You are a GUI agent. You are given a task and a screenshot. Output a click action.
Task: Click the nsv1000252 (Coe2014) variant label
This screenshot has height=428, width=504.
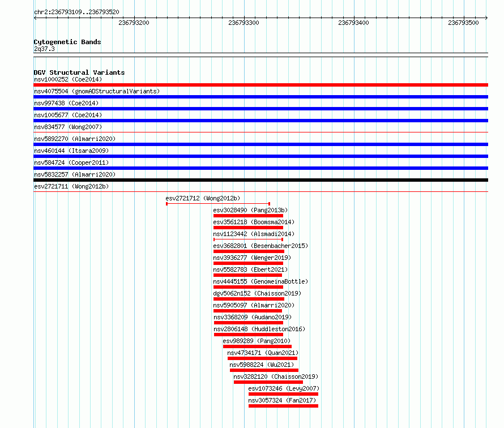pos(68,79)
